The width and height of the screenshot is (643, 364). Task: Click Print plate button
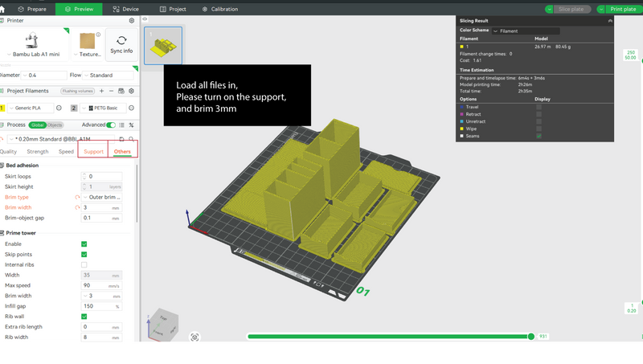(x=624, y=9)
